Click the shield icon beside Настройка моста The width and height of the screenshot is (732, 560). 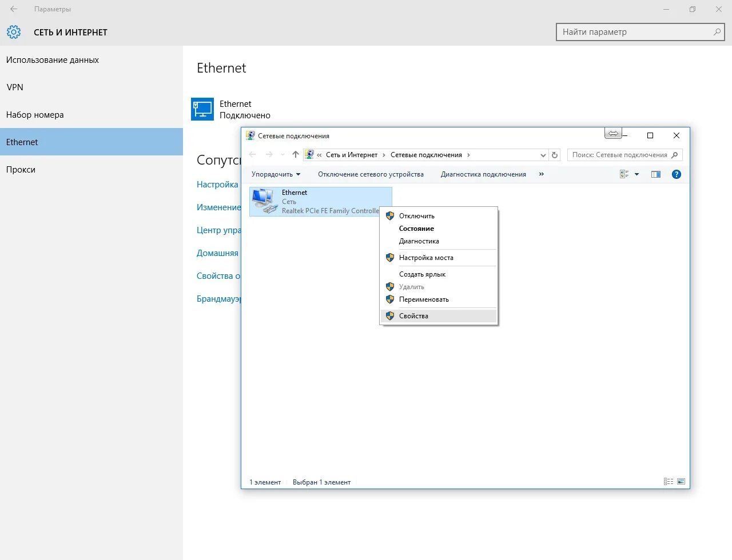point(390,258)
